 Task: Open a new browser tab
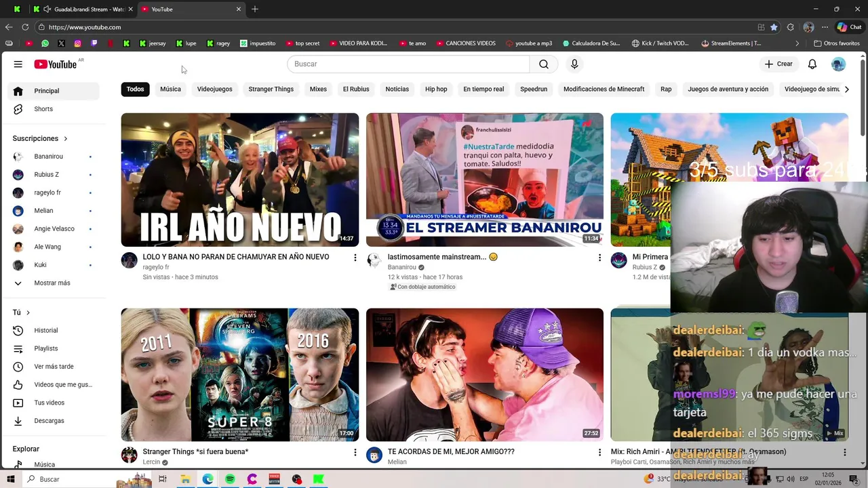[x=255, y=9]
